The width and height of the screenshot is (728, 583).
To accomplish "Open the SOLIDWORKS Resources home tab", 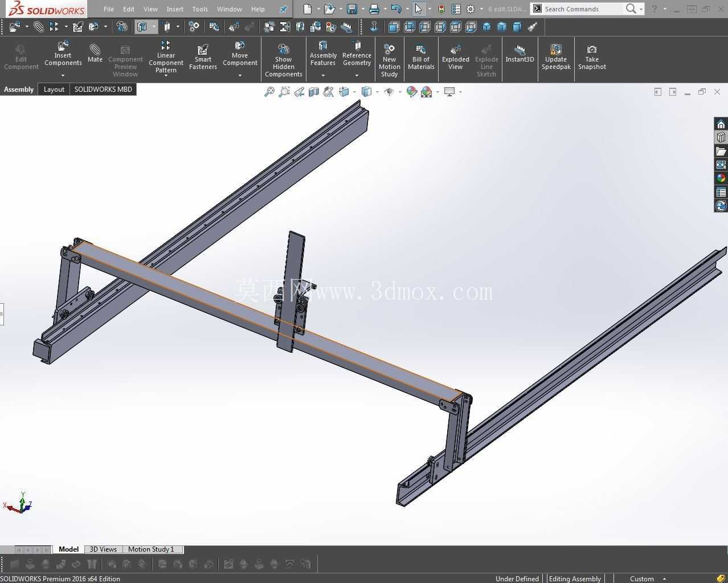I will coord(721,124).
